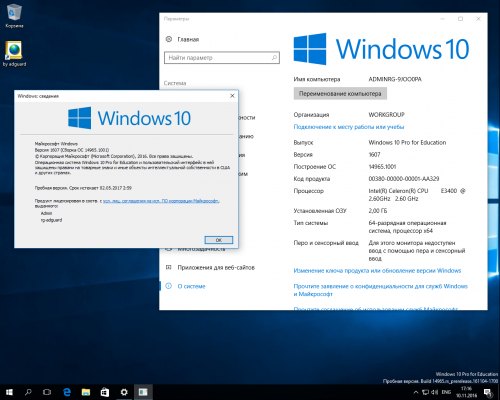Open 'Изменение ключа продукта или обновление версии Windows' link
Viewport: 500px width, 400px height.
[x=377, y=271]
